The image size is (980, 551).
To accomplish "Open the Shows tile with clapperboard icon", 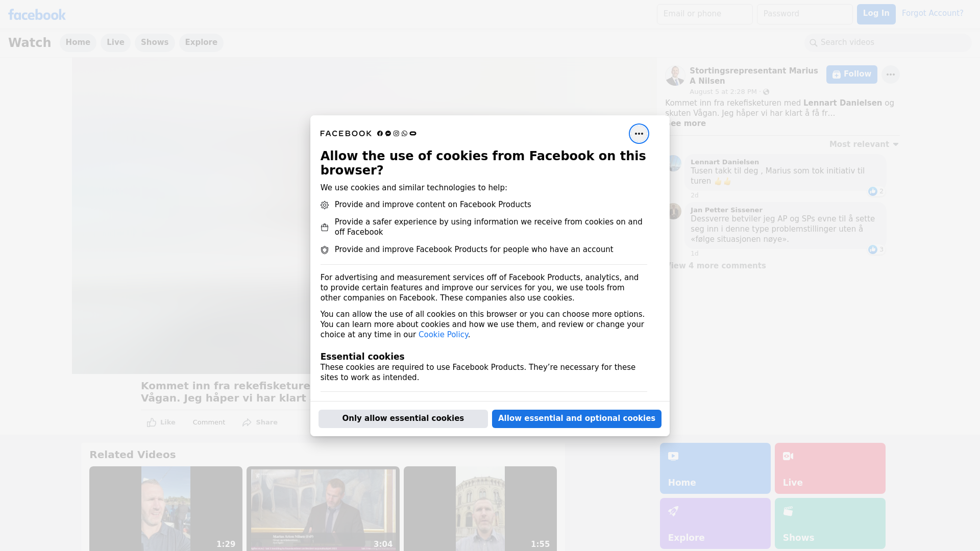I will [829, 523].
